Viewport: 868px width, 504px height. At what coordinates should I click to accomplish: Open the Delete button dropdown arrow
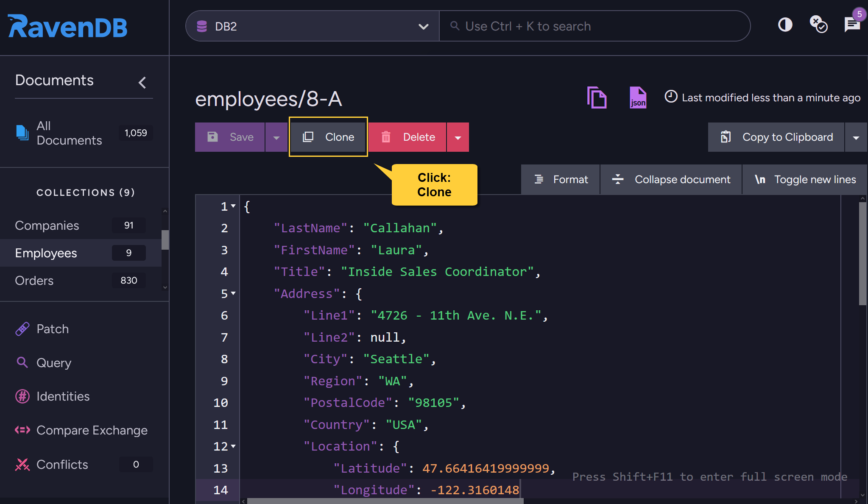[x=458, y=137]
